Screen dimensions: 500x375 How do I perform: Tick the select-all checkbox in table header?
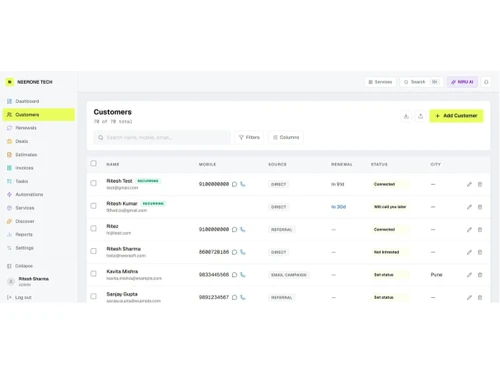94,163
